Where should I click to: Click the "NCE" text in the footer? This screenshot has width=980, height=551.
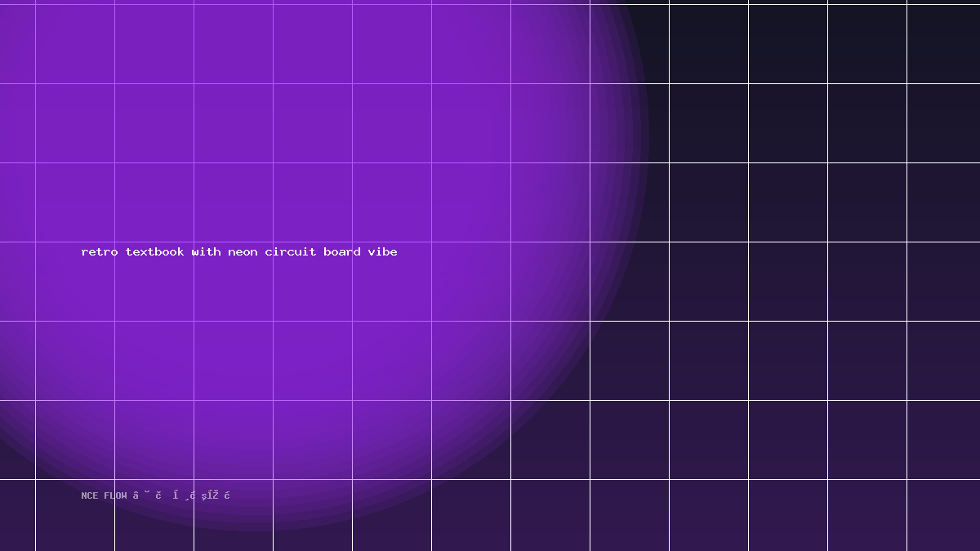point(90,495)
